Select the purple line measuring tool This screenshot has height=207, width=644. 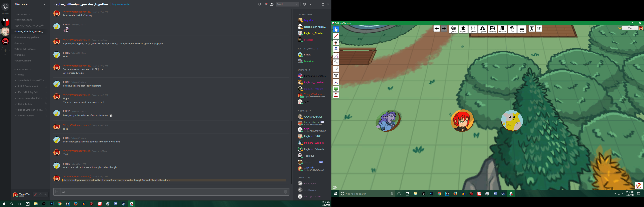[336, 56]
